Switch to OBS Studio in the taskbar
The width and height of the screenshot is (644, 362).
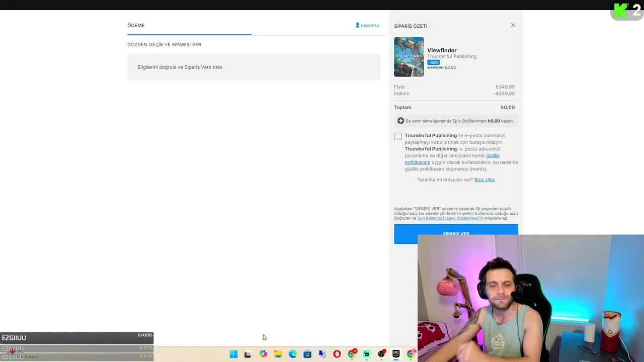pos(382,354)
